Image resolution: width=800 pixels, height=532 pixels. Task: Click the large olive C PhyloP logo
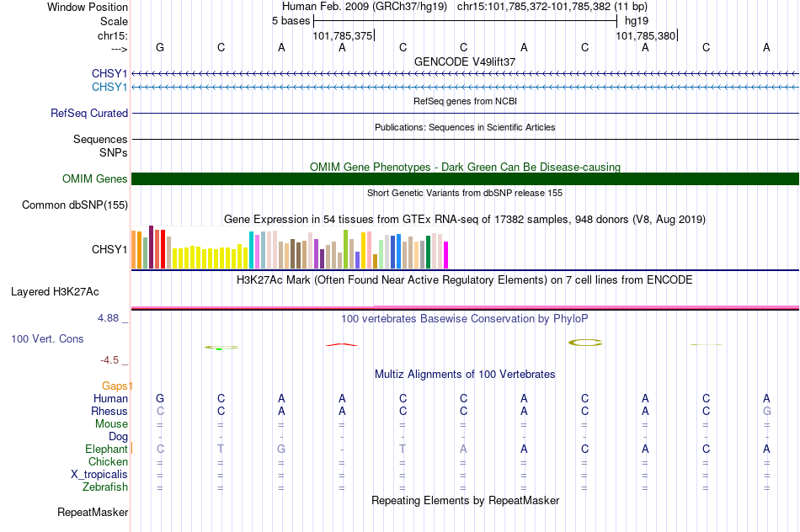585,343
